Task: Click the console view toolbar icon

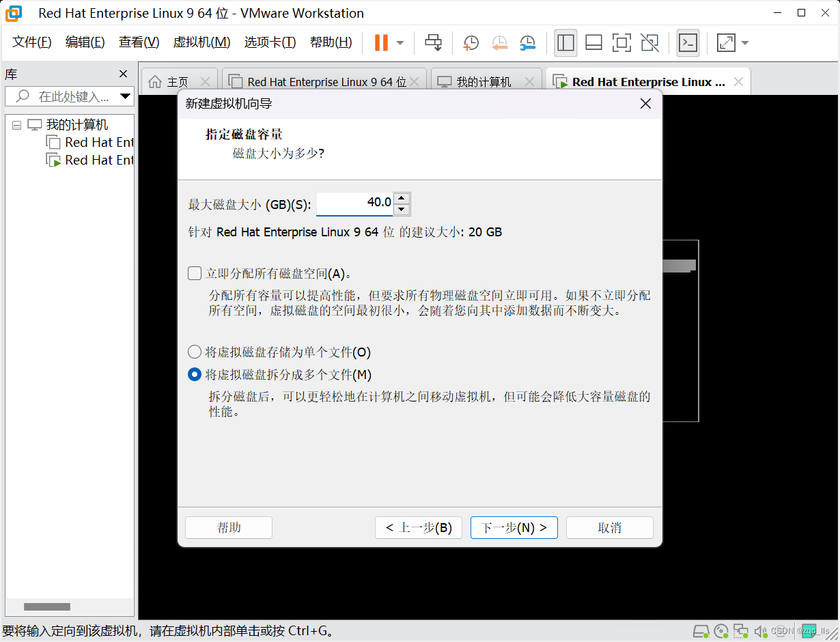Action: (x=688, y=43)
